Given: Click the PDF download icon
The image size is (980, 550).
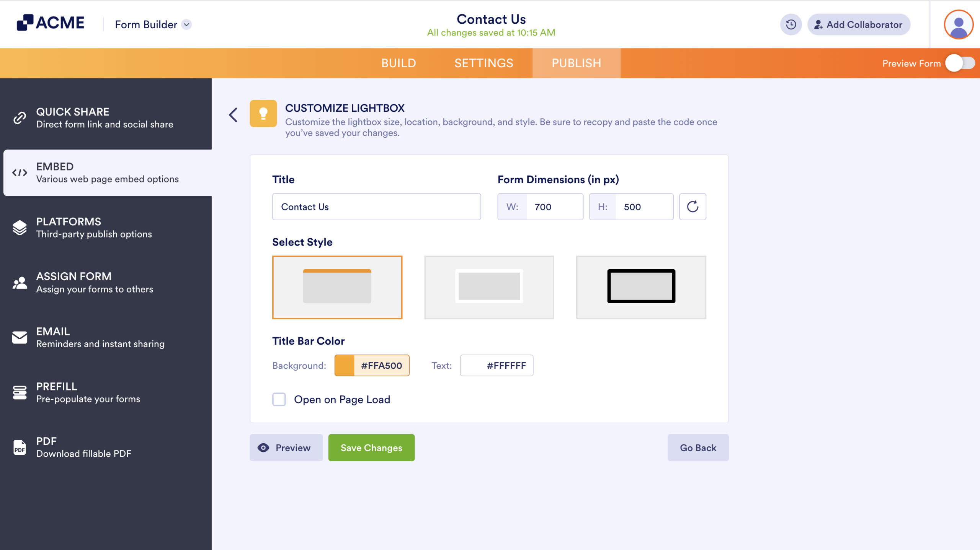Looking at the screenshot, I should tap(19, 447).
